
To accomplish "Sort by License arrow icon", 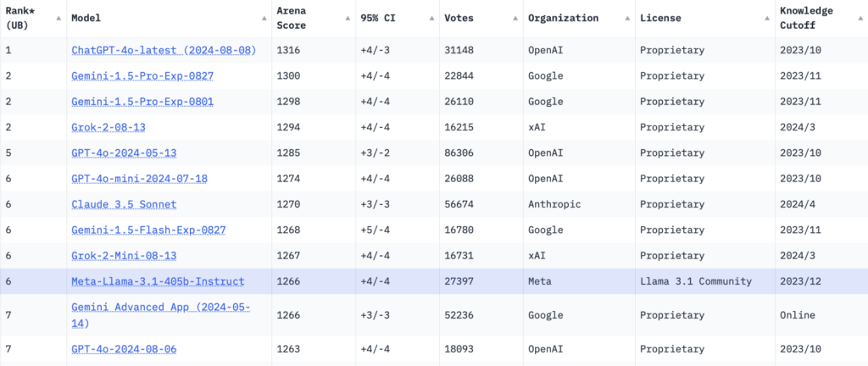I will (766, 19).
